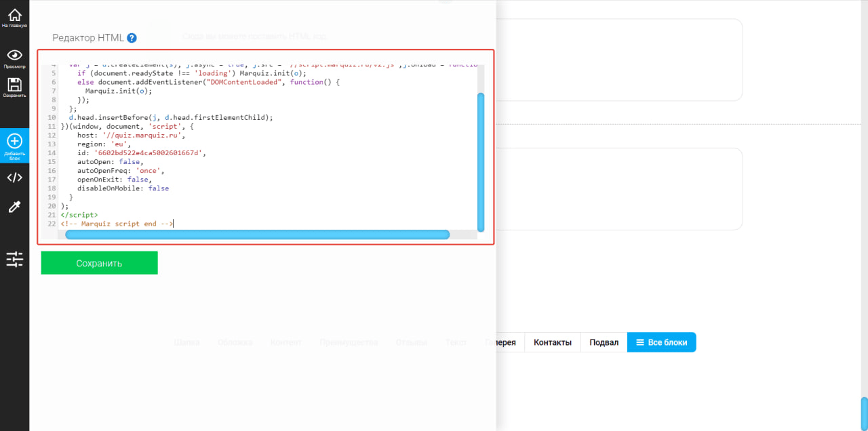Click the openOnExit: false line
Image resolution: width=868 pixels, height=431 pixels.
tap(114, 180)
